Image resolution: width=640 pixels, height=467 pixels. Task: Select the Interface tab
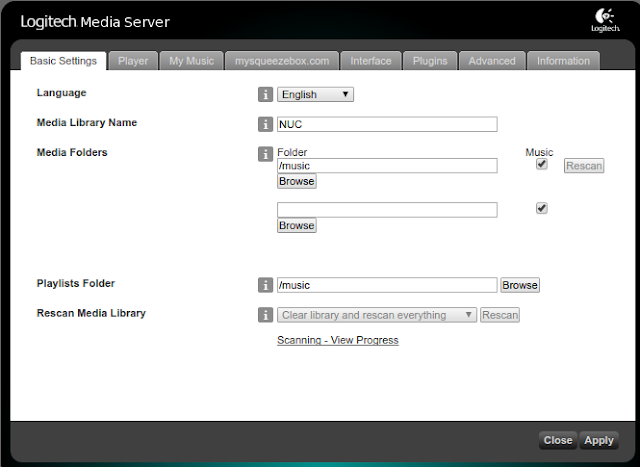(x=371, y=61)
